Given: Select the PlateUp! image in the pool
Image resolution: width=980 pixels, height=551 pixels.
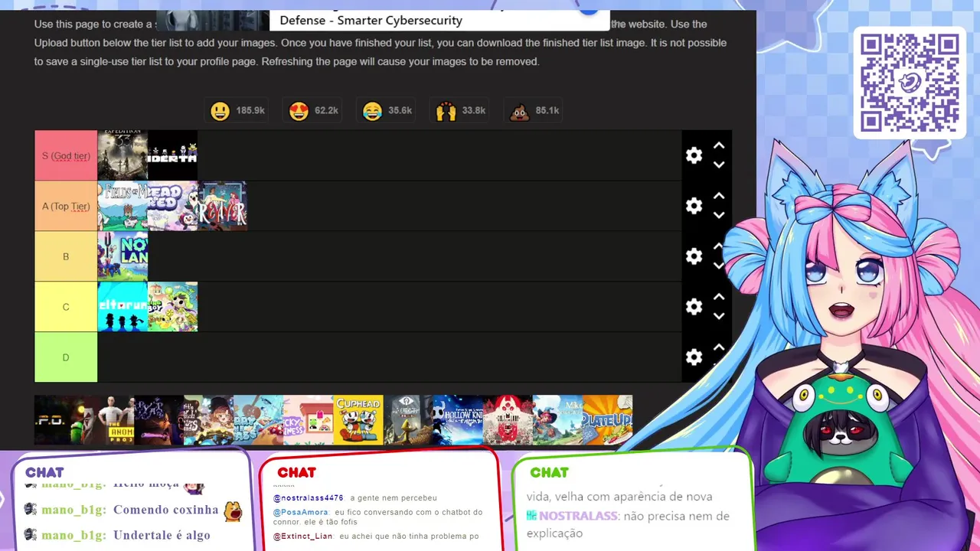Looking at the screenshot, I should (607, 420).
